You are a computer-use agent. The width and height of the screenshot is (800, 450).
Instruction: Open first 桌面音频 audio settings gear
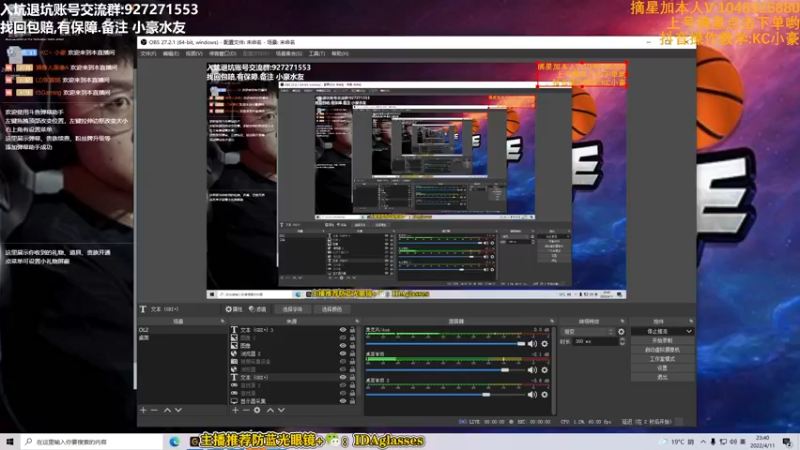(544, 370)
